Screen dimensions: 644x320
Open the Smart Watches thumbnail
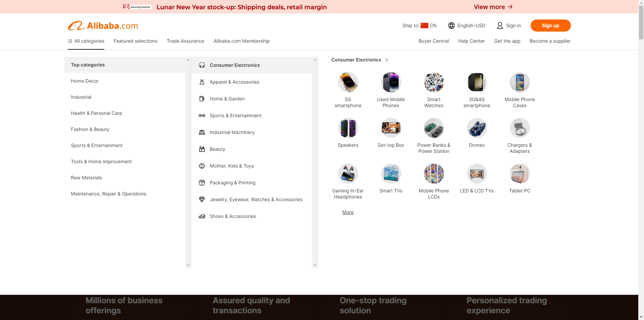pyautogui.click(x=434, y=82)
